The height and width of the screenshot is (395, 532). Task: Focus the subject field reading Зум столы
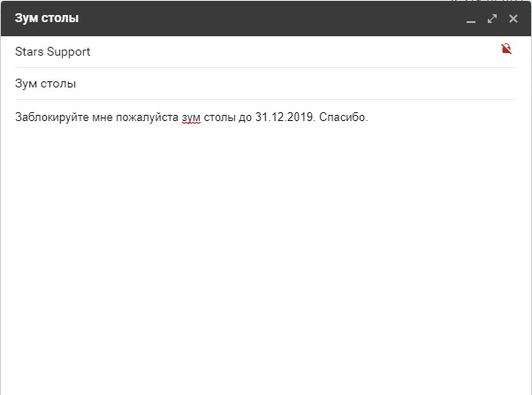click(x=266, y=83)
